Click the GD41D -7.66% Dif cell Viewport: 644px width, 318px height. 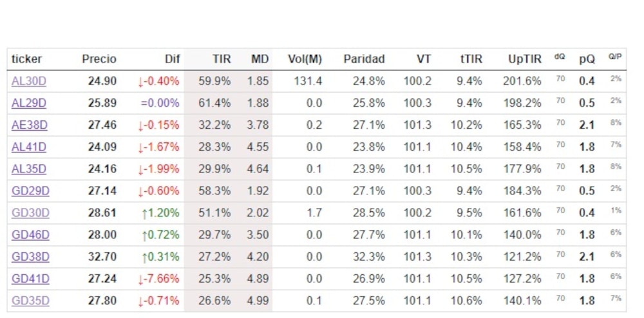pos(158,279)
